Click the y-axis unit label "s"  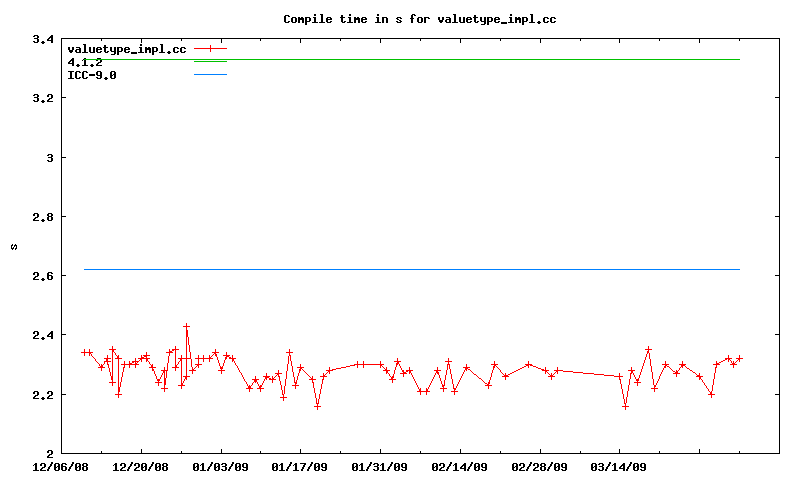pyautogui.click(x=14, y=246)
